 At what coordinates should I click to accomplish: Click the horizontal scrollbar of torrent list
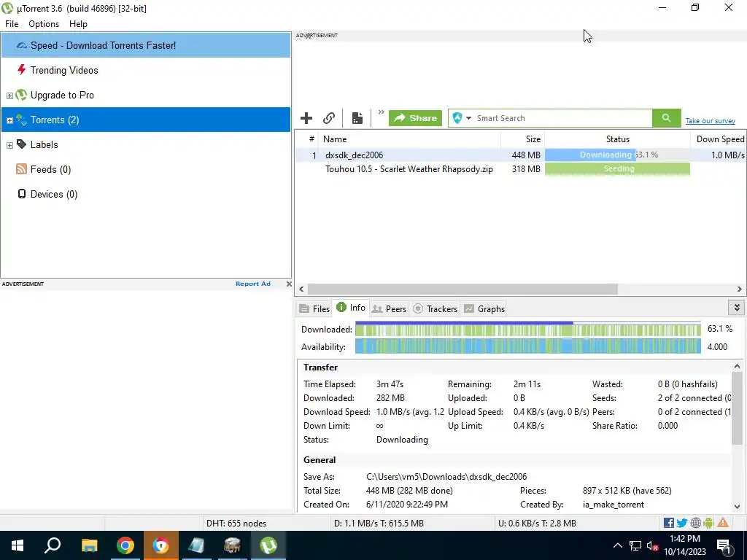[462, 289]
